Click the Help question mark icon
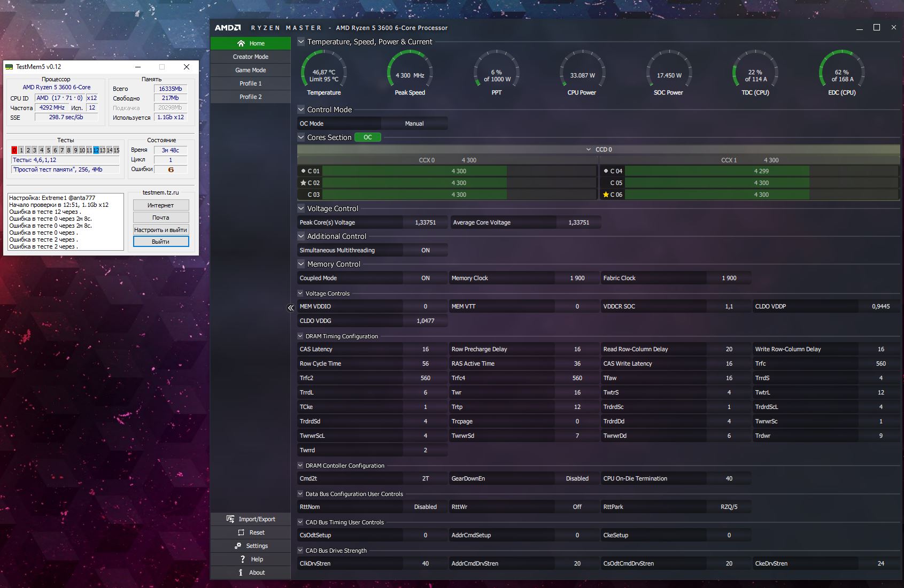The height and width of the screenshot is (588, 904). [x=243, y=559]
